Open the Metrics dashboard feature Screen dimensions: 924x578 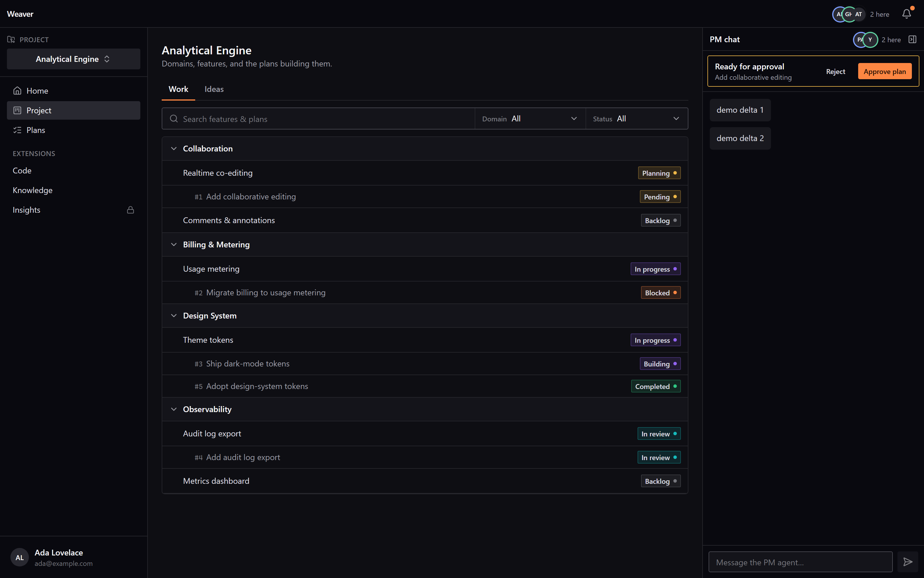coord(424,481)
